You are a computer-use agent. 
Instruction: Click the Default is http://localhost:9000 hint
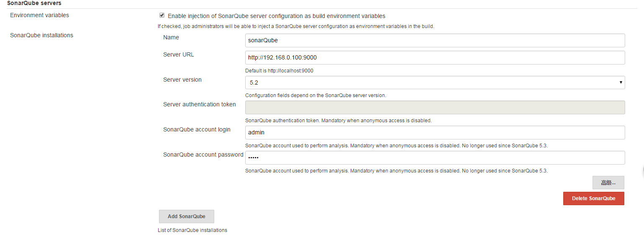tap(279, 71)
